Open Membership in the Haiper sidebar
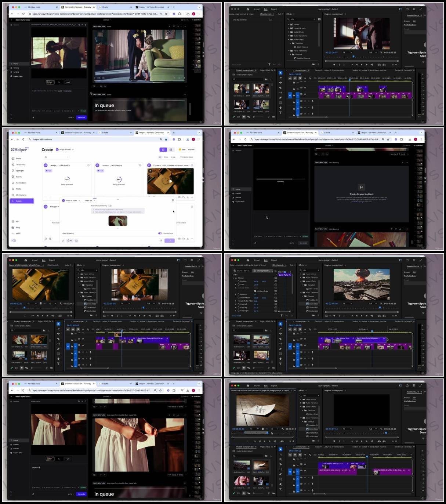The width and height of the screenshot is (446, 504). [x=21, y=195]
